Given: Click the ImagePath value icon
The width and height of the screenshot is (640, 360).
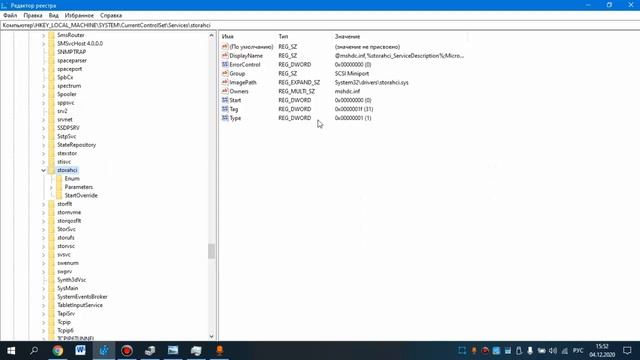Looking at the screenshot, I should click(x=224, y=82).
